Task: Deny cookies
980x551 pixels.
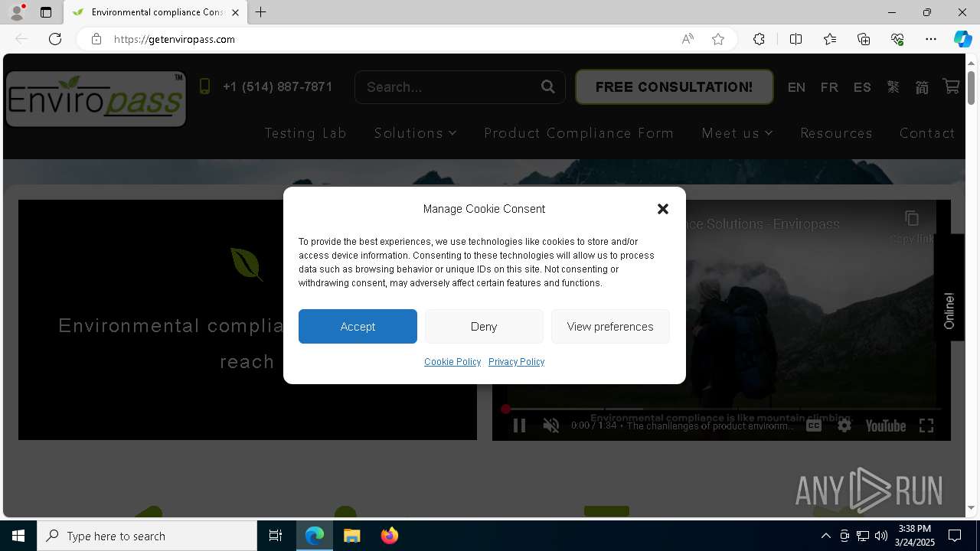Action: click(x=484, y=327)
